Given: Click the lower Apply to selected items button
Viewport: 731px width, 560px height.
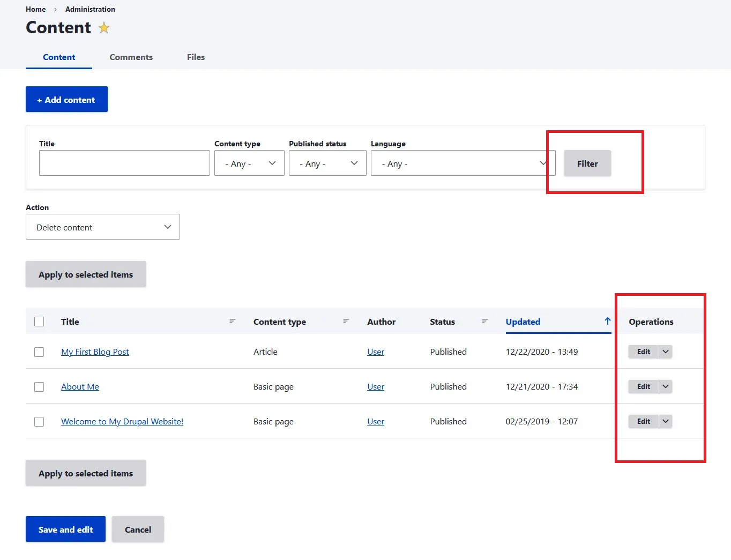Looking at the screenshot, I should (x=86, y=473).
